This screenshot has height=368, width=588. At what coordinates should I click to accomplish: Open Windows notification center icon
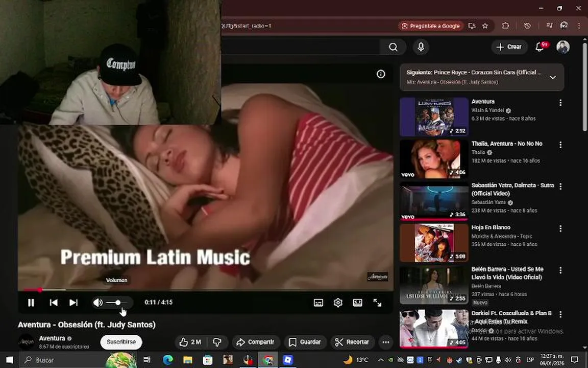coord(575,360)
